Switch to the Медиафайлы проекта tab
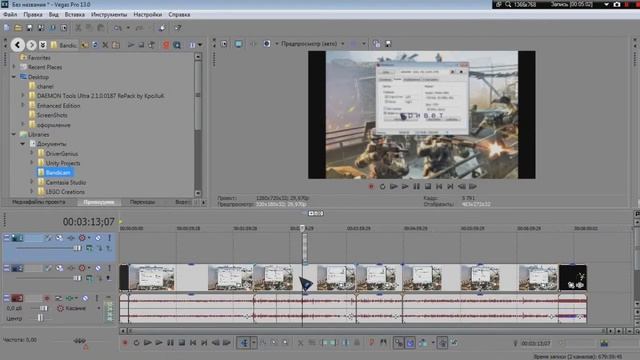 click(39, 202)
